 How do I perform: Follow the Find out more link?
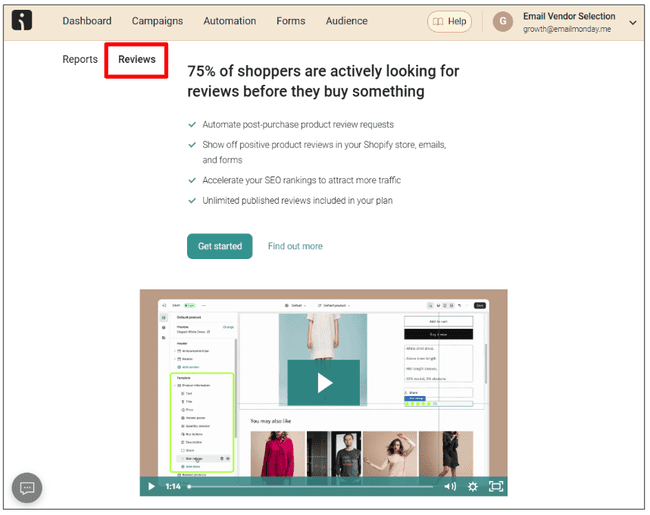[x=295, y=246]
